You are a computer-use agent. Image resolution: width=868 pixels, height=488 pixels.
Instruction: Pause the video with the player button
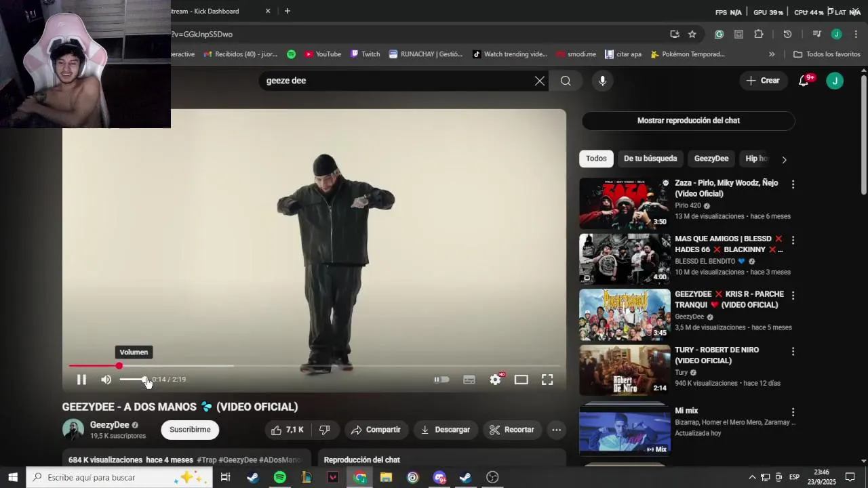pos(81,380)
